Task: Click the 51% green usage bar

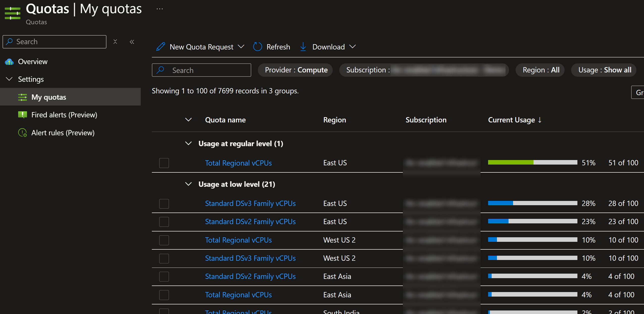Action: click(533, 162)
